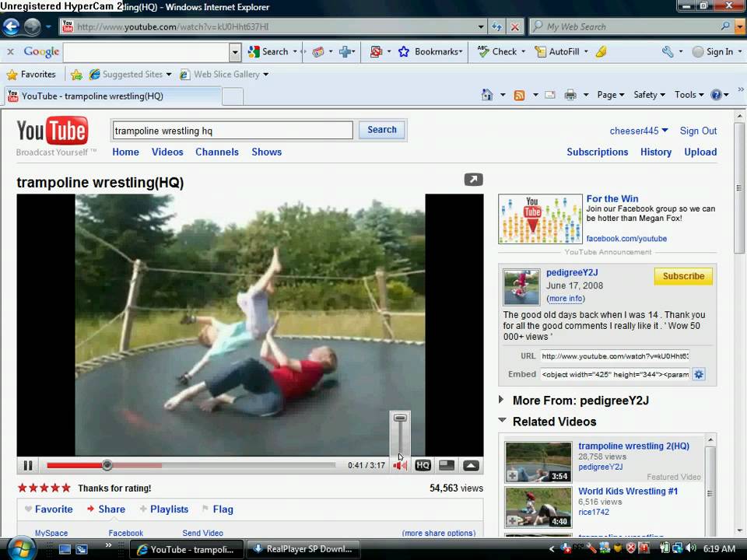Click the video progress scrubber handle
Viewport: 747px width, 560px height.
click(107, 465)
